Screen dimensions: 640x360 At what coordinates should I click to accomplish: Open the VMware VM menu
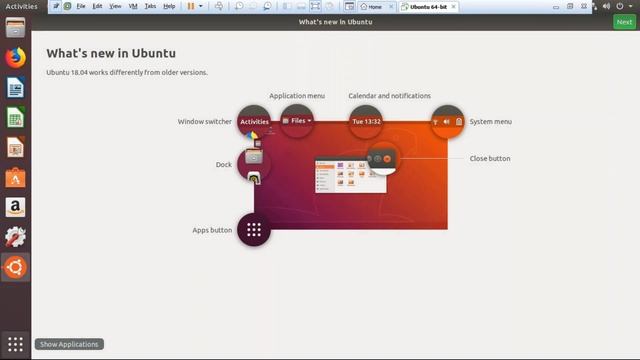click(133, 6)
